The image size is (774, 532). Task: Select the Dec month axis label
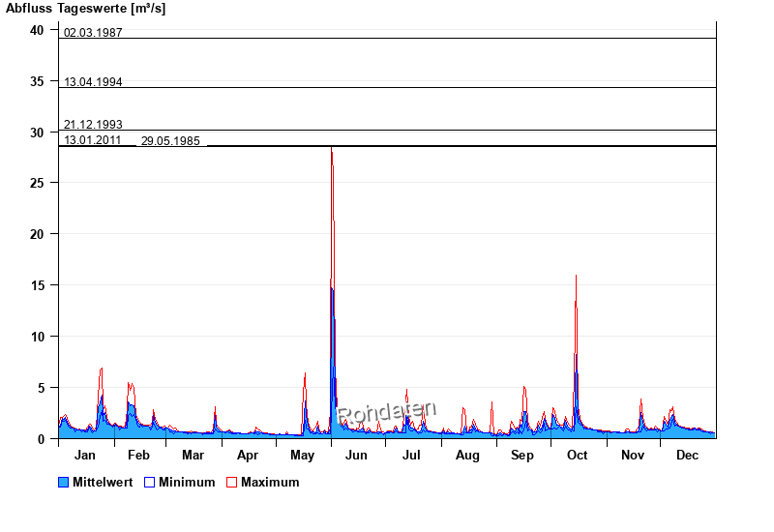pos(687,455)
